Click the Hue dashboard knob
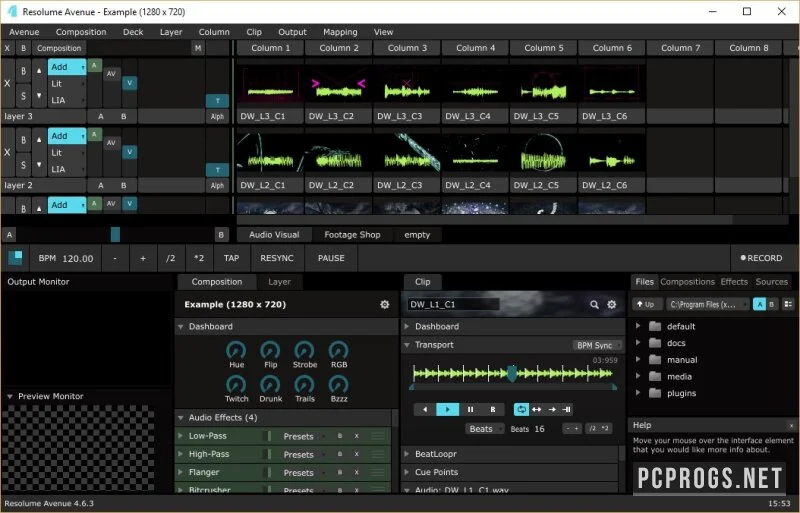The image size is (800, 513). [x=236, y=351]
